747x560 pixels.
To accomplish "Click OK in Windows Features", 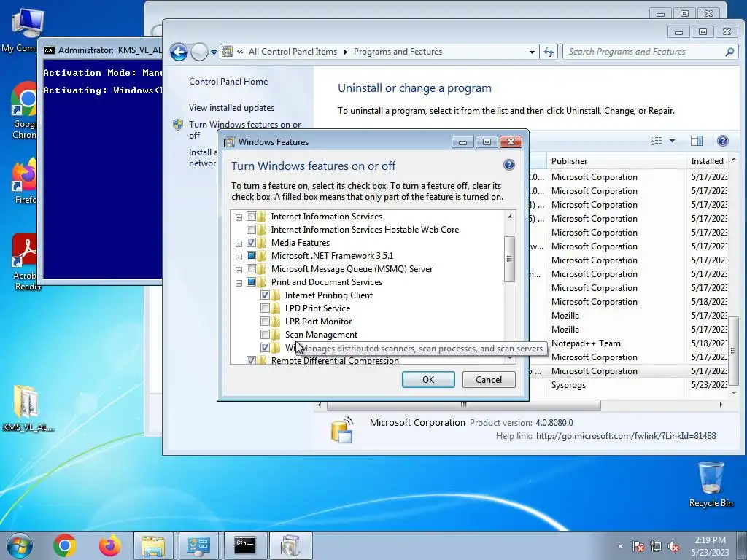I will pyautogui.click(x=428, y=379).
